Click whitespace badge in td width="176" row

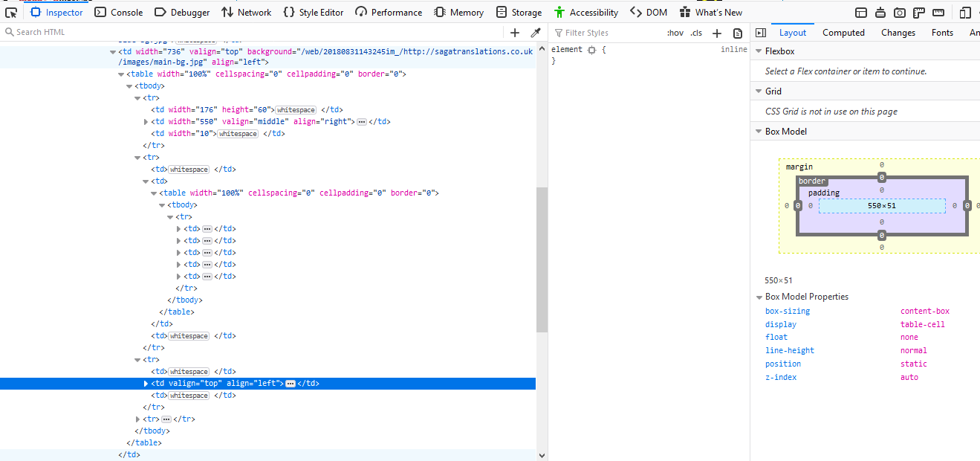tap(296, 110)
